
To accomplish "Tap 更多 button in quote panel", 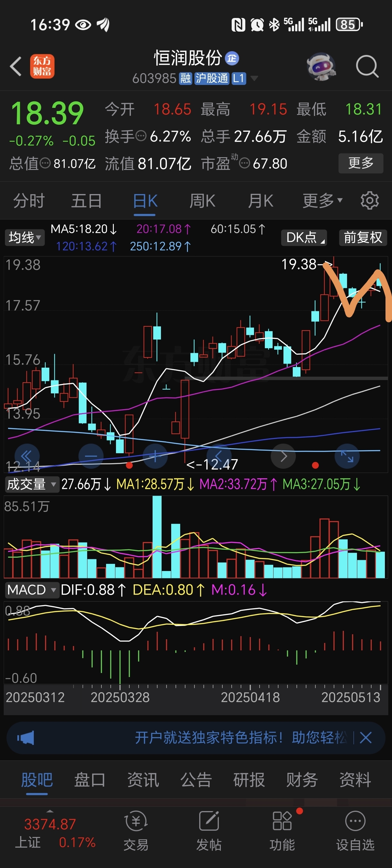I will pyautogui.click(x=361, y=163).
